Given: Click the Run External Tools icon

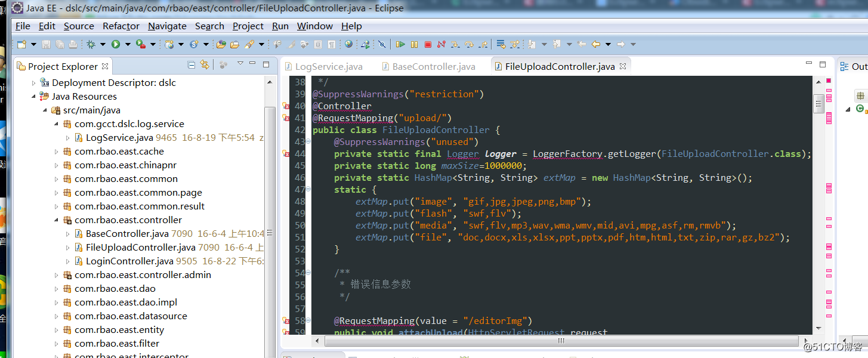Looking at the screenshot, I should 140,44.
